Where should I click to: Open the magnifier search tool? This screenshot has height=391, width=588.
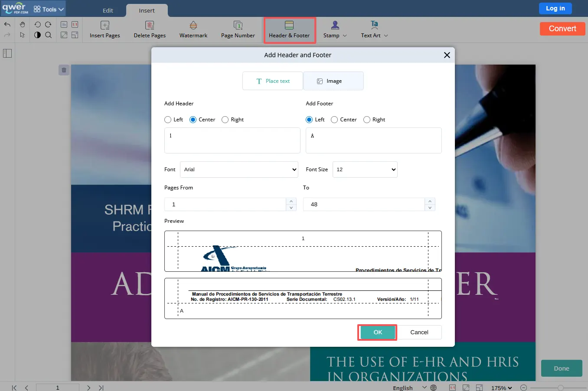click(48, 35)
